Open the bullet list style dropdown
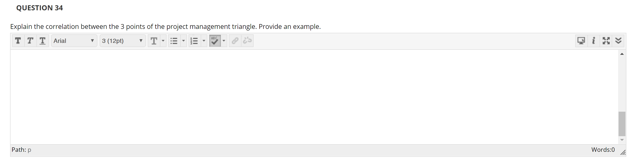Screen dimensions: 644x166 click(x=183, y=40)
